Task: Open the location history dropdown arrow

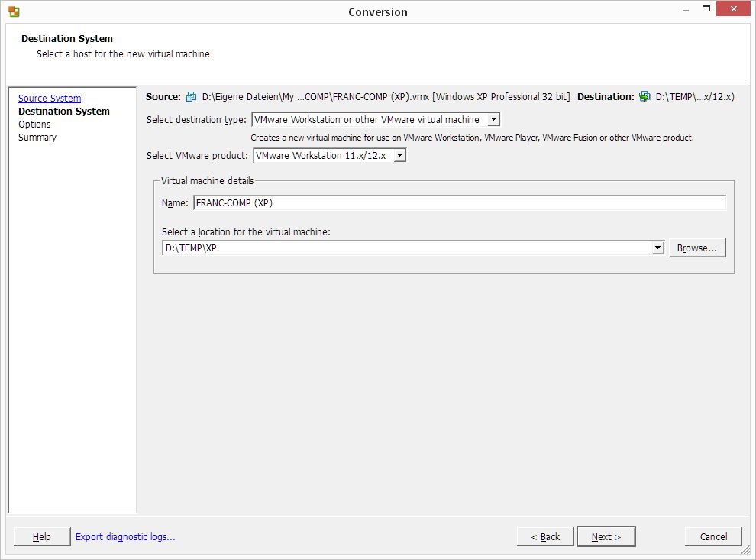Action: [x=657, y=248]
